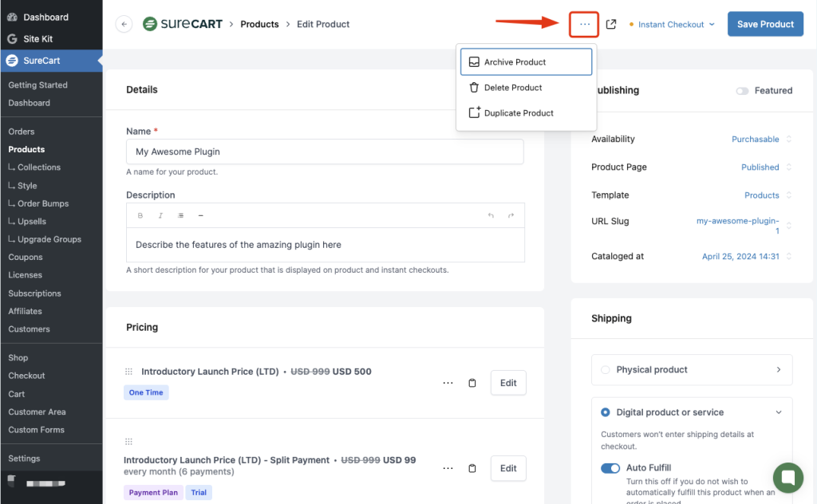
Task: Click the product Name input field
Action: (x=325, y=152)
